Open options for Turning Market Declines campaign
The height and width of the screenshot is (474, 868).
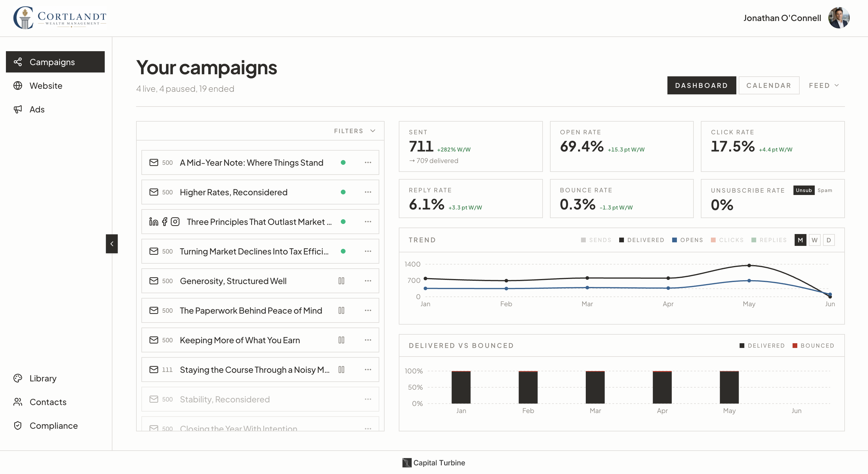tap(368, 251)
